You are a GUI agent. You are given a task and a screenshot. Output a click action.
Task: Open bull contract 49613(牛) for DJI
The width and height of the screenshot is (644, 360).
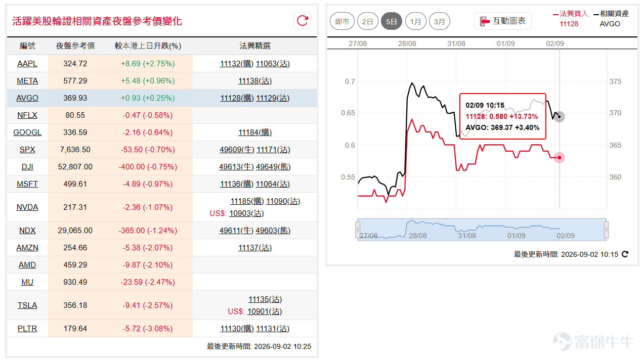[x=236, y=167]
